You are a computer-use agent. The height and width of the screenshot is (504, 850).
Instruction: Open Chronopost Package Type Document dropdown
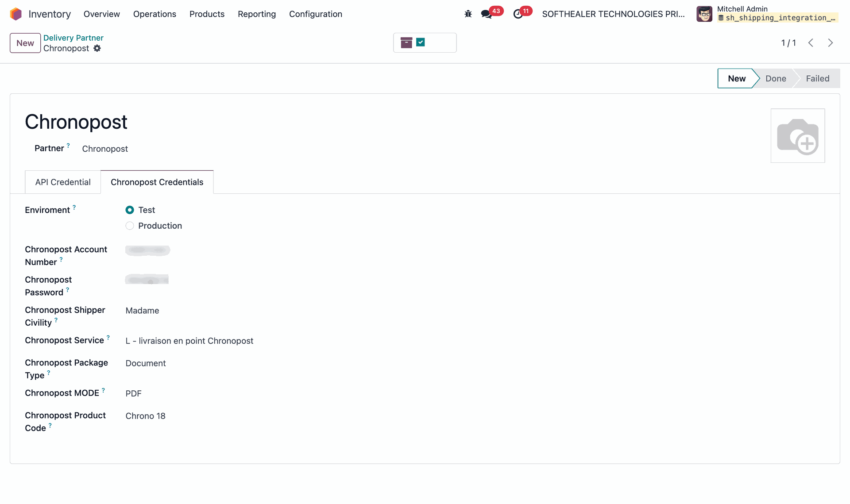[x=146, y=363]
